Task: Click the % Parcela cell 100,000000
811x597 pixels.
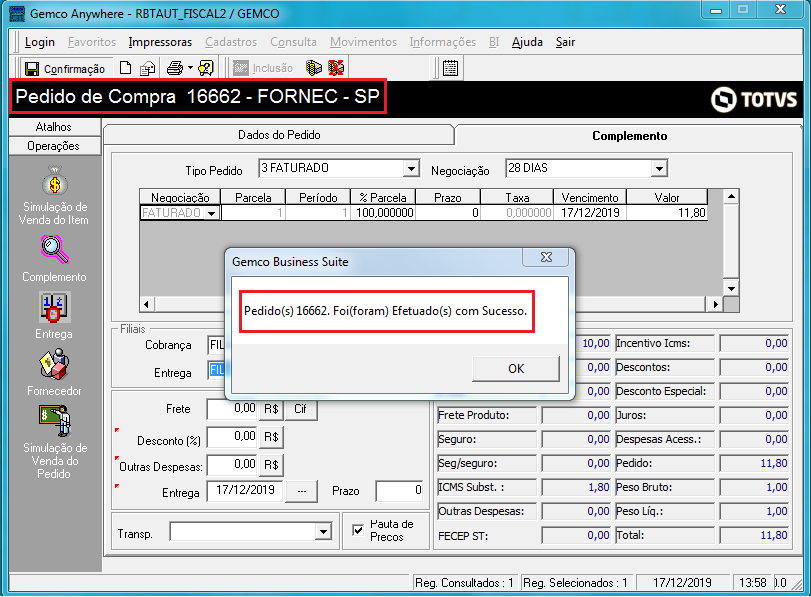Action: click(x=383, y=213)
